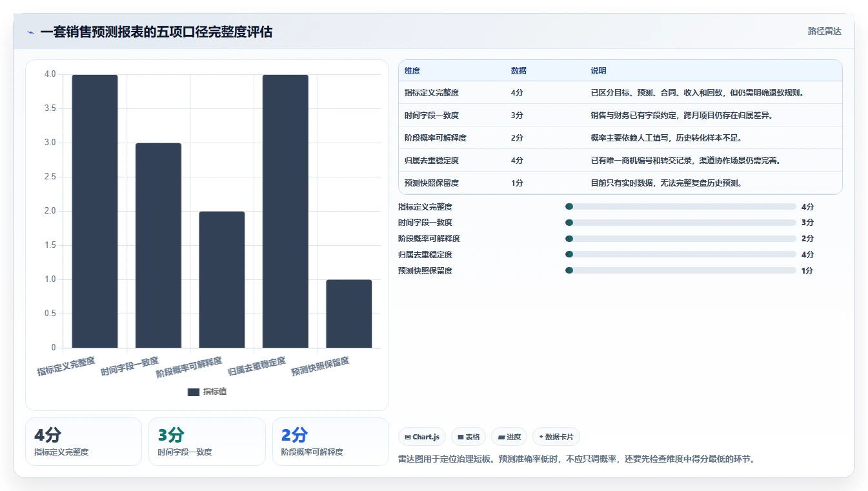Click the 2.5 tick on chart y-axis

click(x=50, y=177)
